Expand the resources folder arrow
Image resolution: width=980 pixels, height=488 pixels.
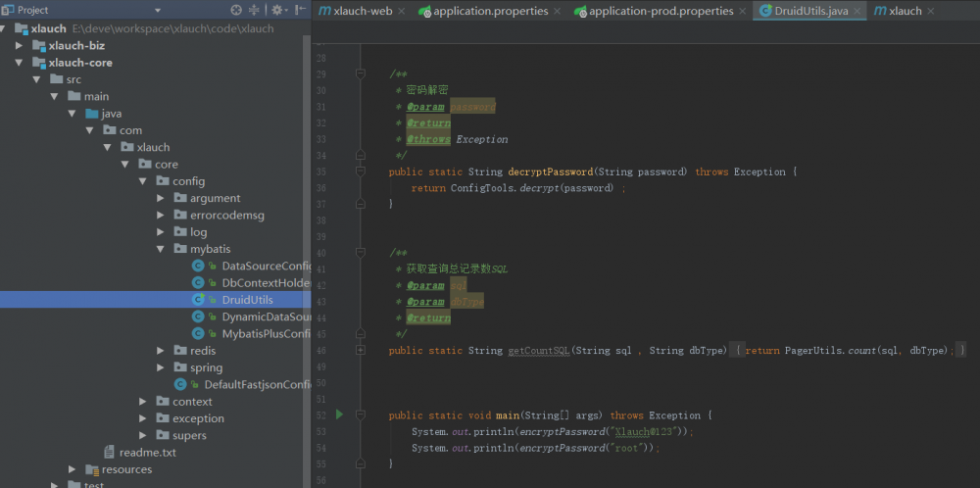point(73,468)
